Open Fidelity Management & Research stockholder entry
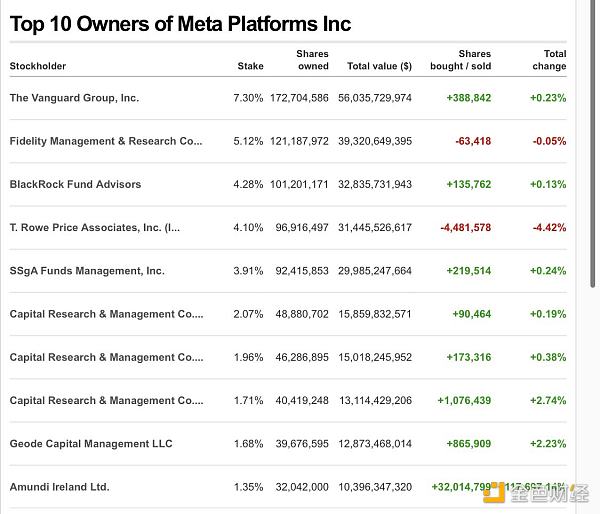This screenshot has width=600, height=514. tap(106, 141)
